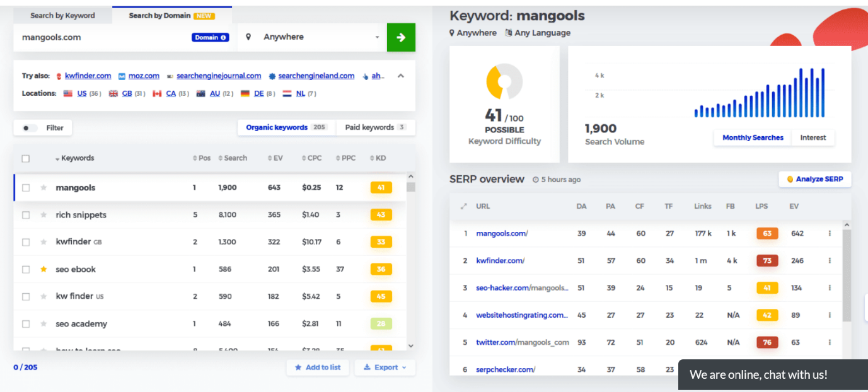Click the kwfinder.com LPS 73 badge
Screen dimensions: 868x392
[x=767, y=260]
